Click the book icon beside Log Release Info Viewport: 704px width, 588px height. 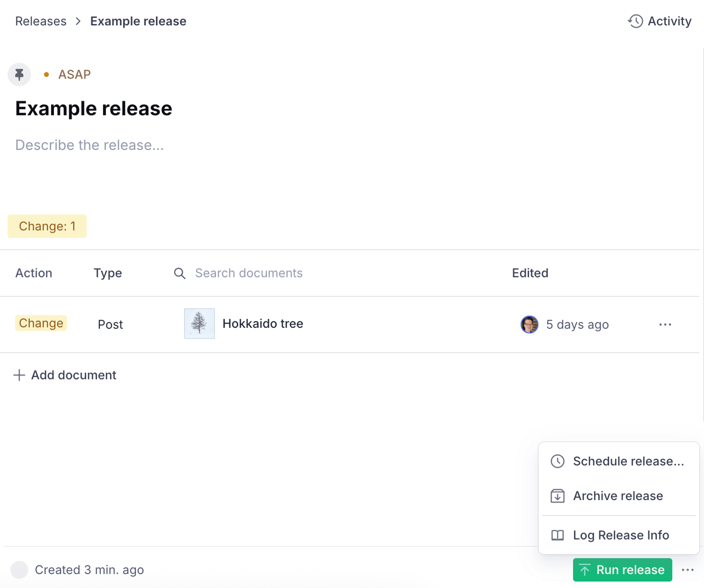(558, 535)
